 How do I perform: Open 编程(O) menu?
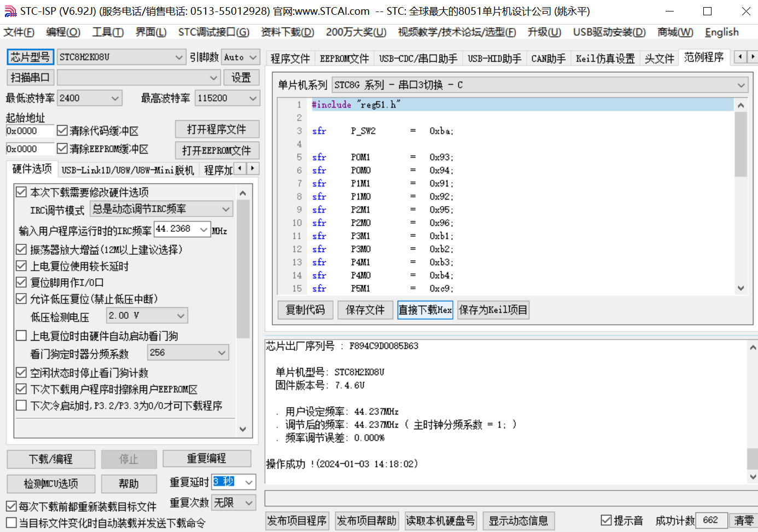click(63, 32)
